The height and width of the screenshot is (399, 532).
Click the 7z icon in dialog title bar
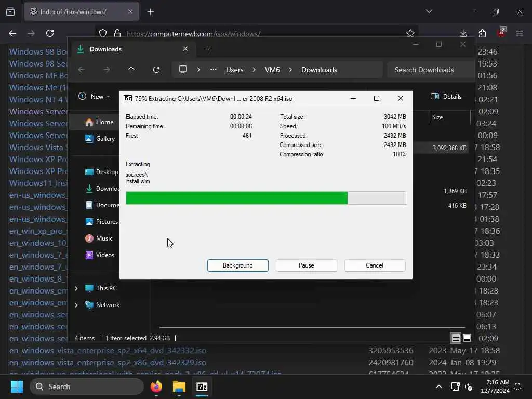[128, 98]
